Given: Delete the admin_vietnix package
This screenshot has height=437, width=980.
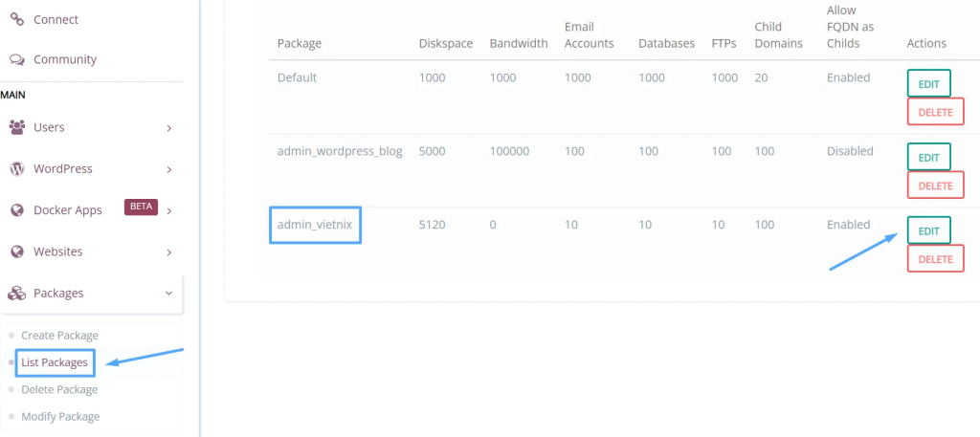Looking at the screenshot, I should click(935, 259).
